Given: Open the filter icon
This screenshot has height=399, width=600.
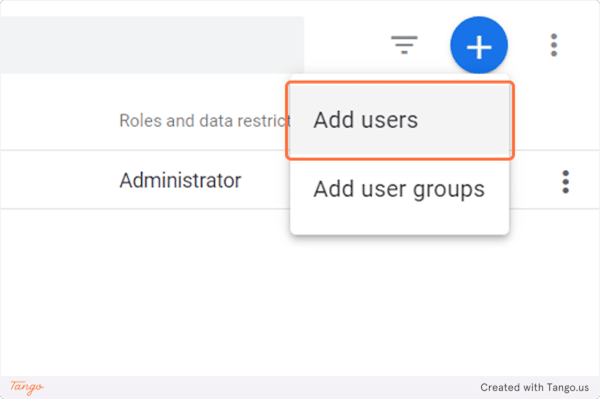Looking at the screenshot, I should click(404, 45).
